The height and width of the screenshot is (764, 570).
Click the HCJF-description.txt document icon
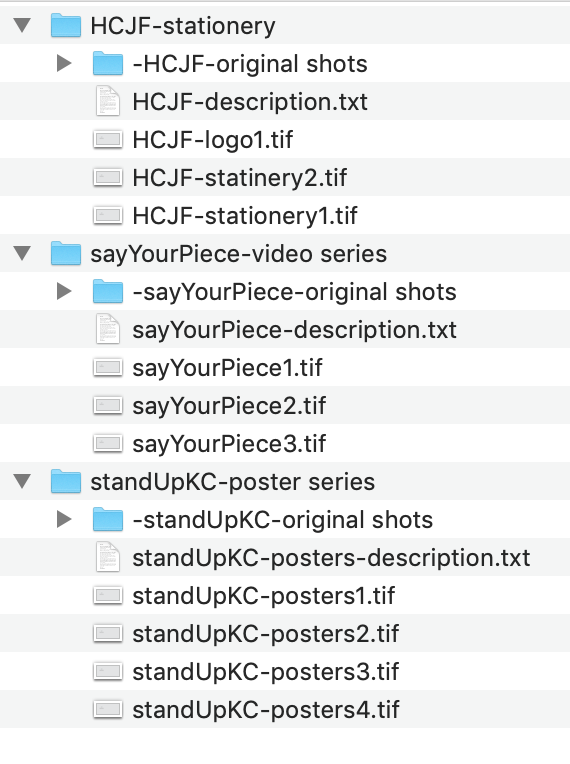(x=108, y=101)
